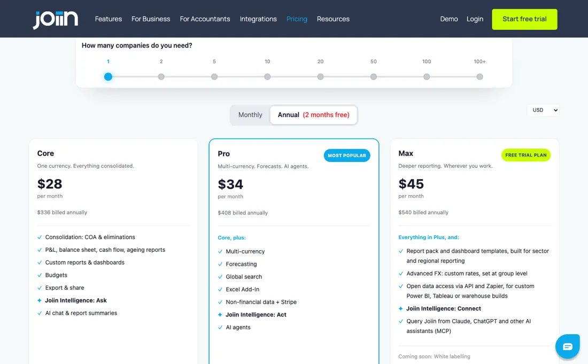This screenshot has width=588, height=364.
Task: Click the Demo link
Action: (449, 19)
